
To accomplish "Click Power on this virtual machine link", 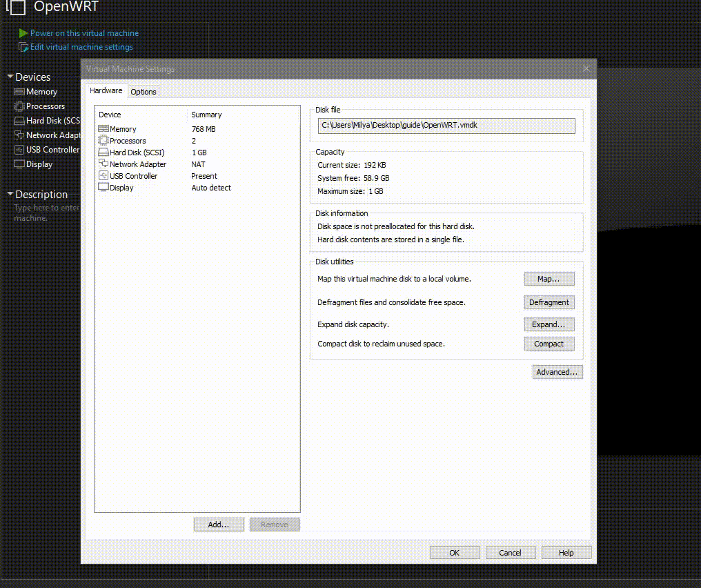I will pos(84,33).
